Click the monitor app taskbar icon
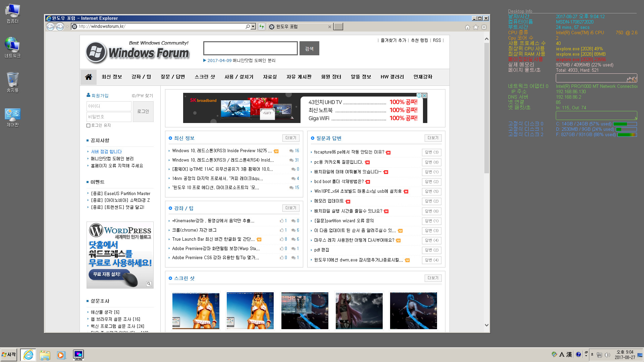Viewport: 644px width, 362px height. tap(78, 355)
